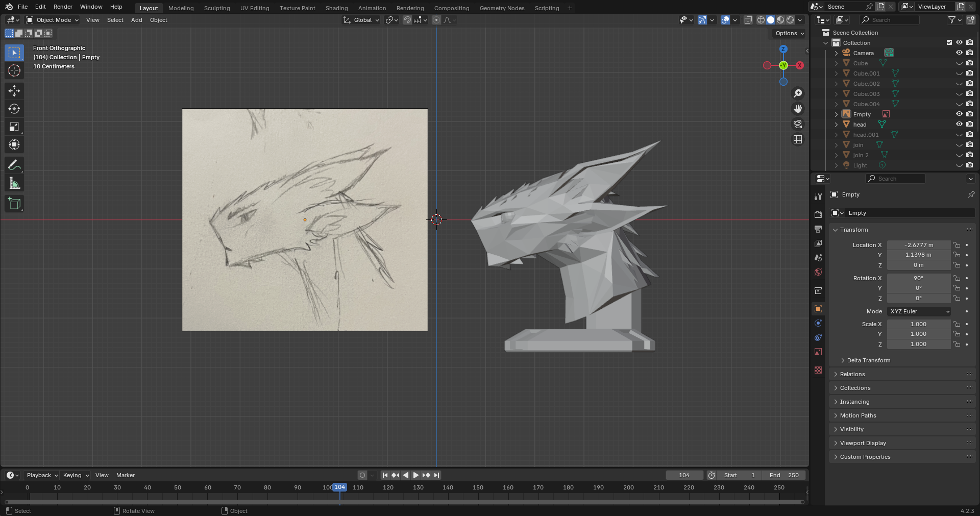Toggle camera view in viewport
This screenshot has width=980, height=516.
(x=797, y=124)
